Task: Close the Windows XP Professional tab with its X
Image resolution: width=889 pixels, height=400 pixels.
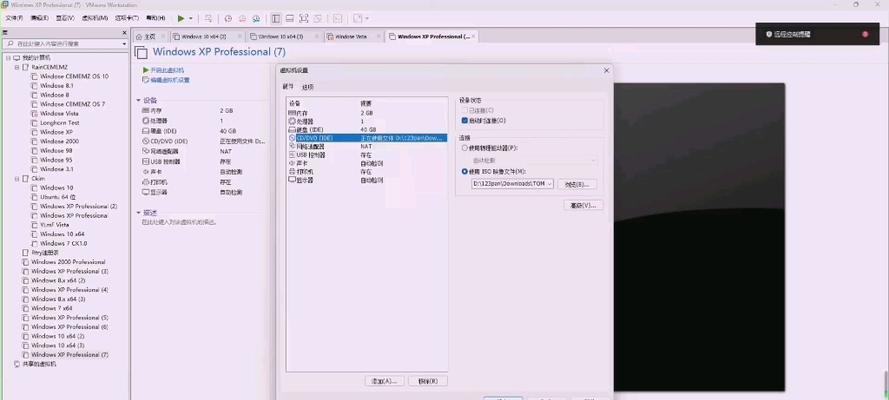Action: point(473,36)
